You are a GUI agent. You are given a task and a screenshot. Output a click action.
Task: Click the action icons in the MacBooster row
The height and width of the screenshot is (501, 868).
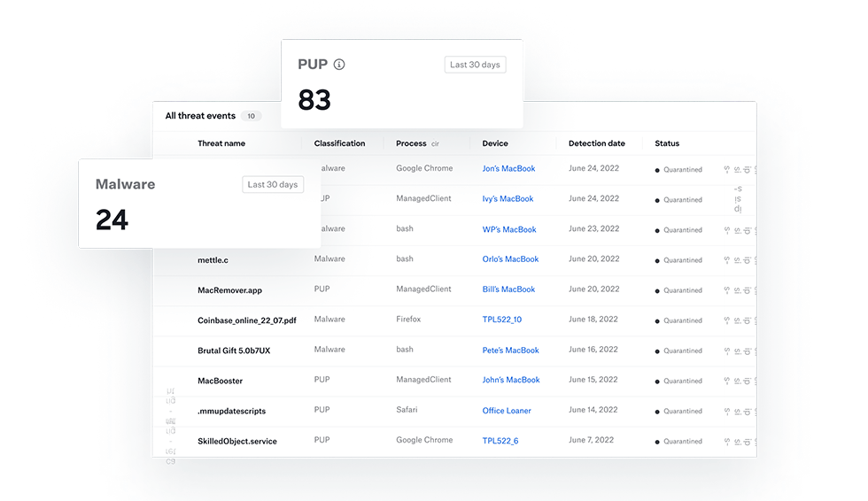[740, 381]
